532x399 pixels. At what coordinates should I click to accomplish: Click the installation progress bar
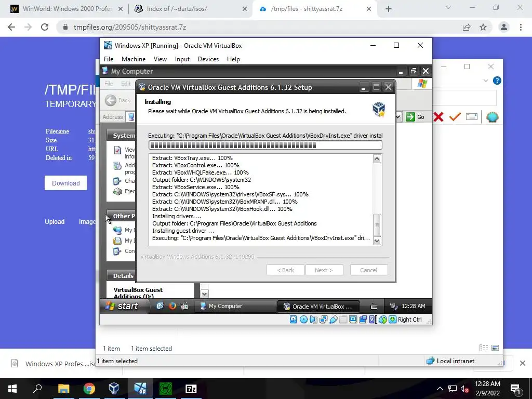[x=265, y=145]
